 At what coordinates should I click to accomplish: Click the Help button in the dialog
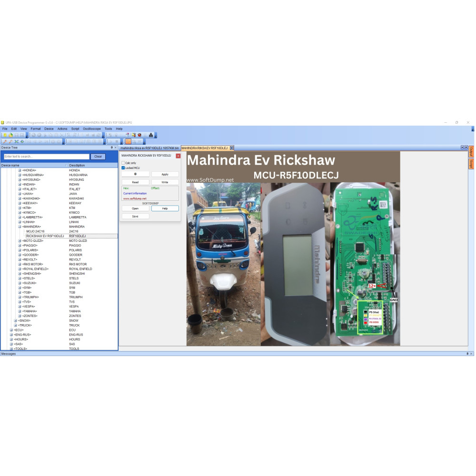coord(165,208)
